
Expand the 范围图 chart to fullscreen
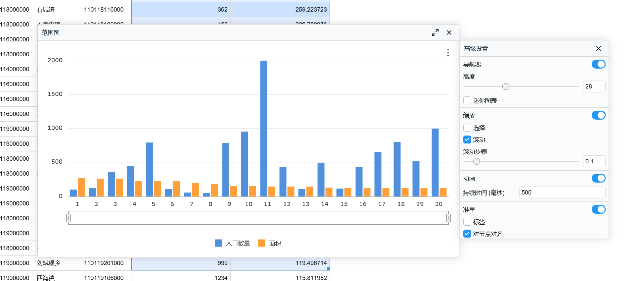tap(435, 32)
